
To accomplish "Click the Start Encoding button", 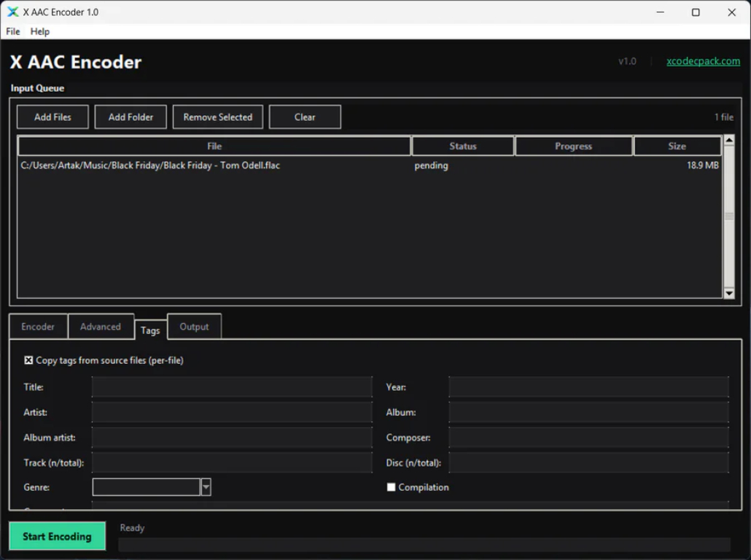I will (x=57, y=536).
